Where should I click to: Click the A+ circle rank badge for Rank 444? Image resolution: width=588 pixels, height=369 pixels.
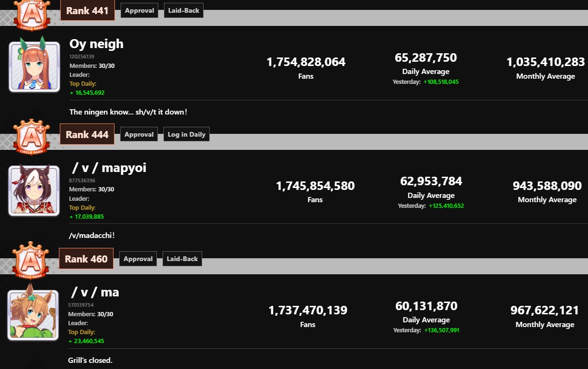(31, 138)
